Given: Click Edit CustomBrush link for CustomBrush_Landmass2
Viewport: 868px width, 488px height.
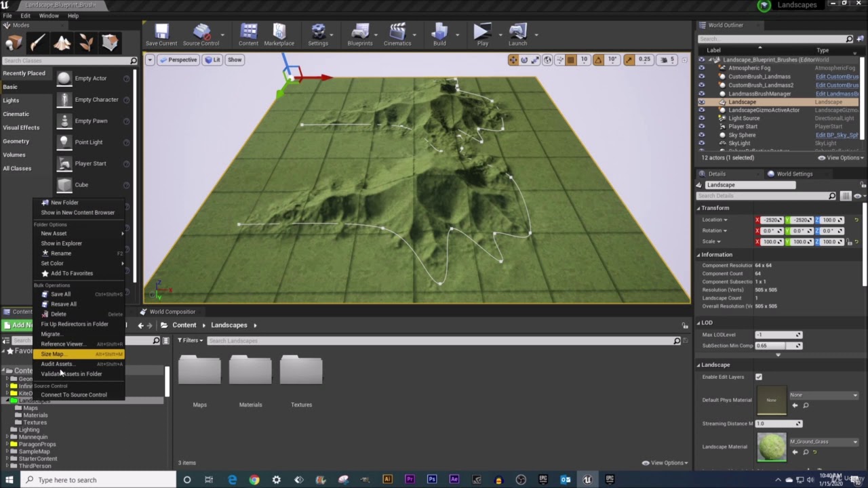Looking at the screenshot, I should (837, 85).
